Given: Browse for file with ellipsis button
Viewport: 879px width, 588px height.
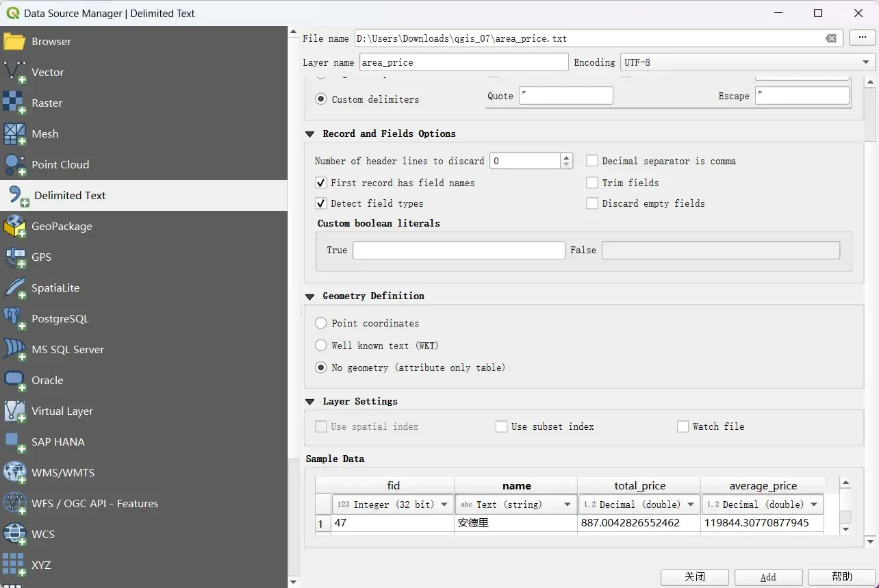Looking at the screenshot, I should (x=862, y=38).
